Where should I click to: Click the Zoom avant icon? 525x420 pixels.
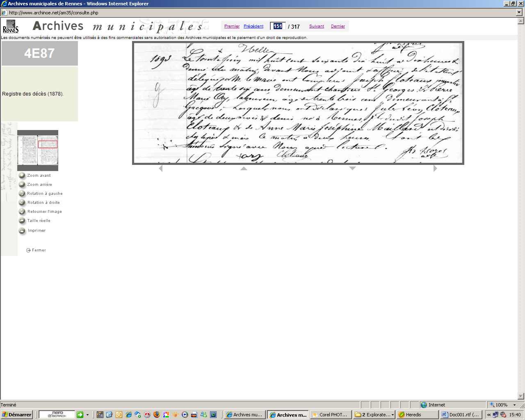[x=22, y=176]
